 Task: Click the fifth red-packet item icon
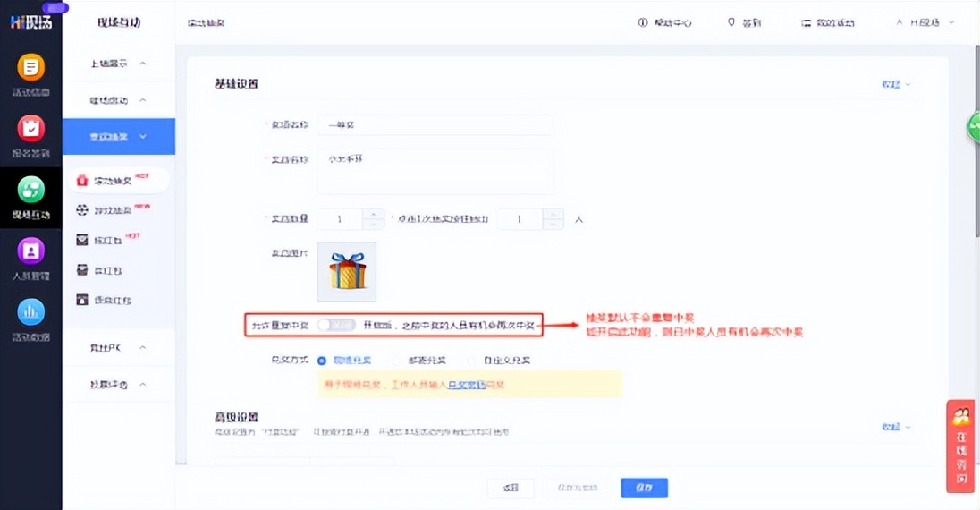[x=82, y=300]
